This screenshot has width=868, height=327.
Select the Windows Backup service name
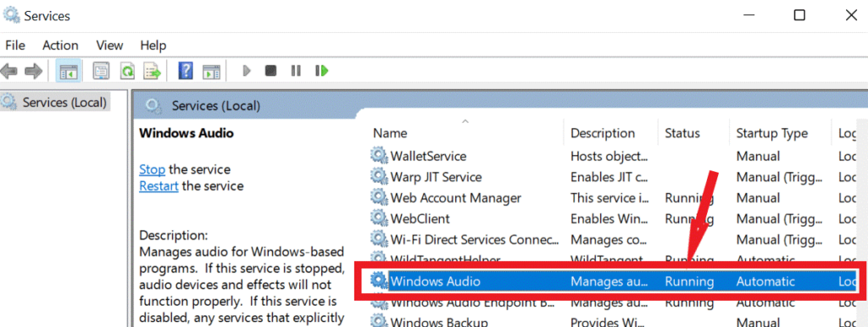pyautogui.click(x=439, y=323)
